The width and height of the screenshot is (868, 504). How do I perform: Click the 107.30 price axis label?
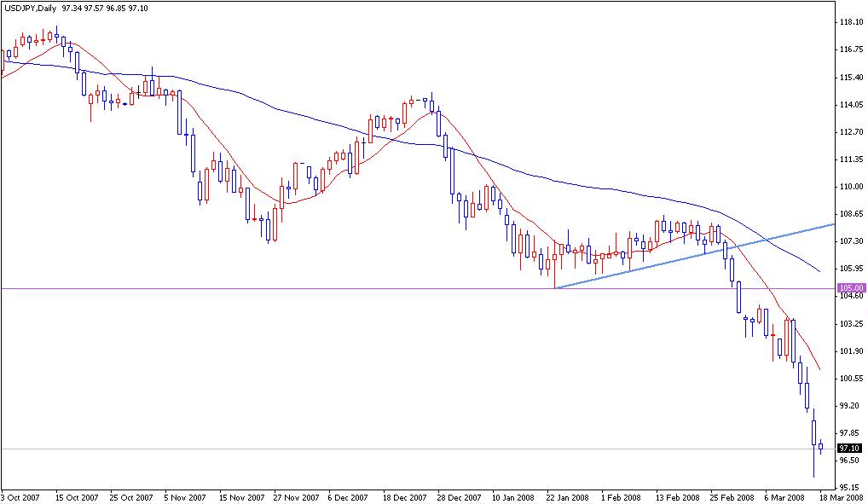[x=852, y=241]
